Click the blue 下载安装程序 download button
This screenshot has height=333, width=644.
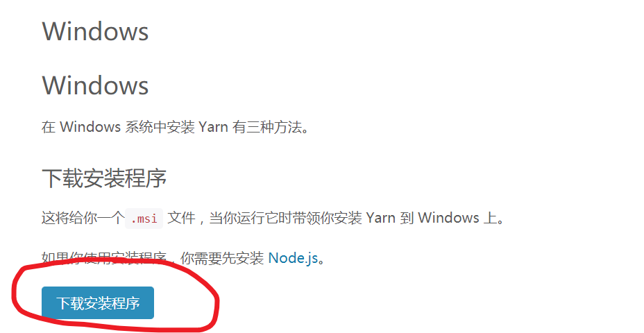[x=98, y=303]
